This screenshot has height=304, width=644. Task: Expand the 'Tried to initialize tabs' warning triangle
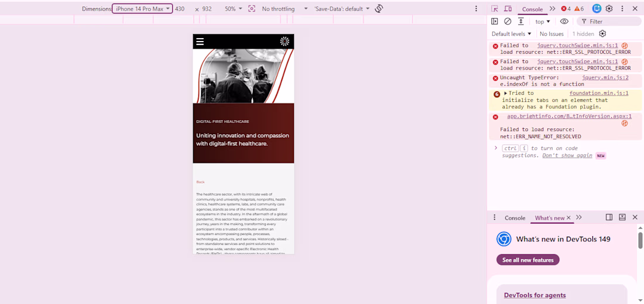(x=506, y=93)
